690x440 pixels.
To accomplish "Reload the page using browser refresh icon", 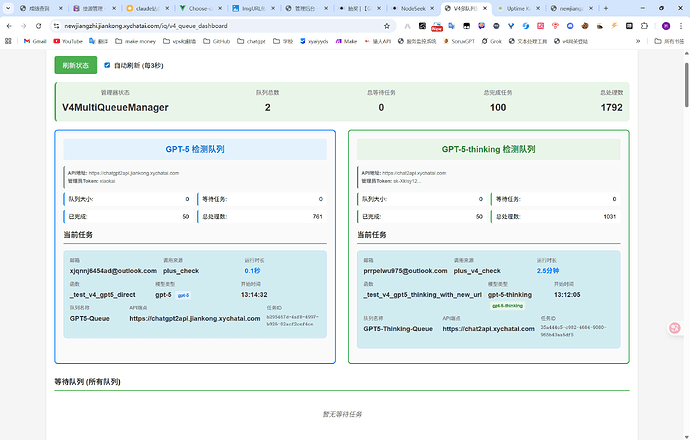I will click(x=38, y=25).
